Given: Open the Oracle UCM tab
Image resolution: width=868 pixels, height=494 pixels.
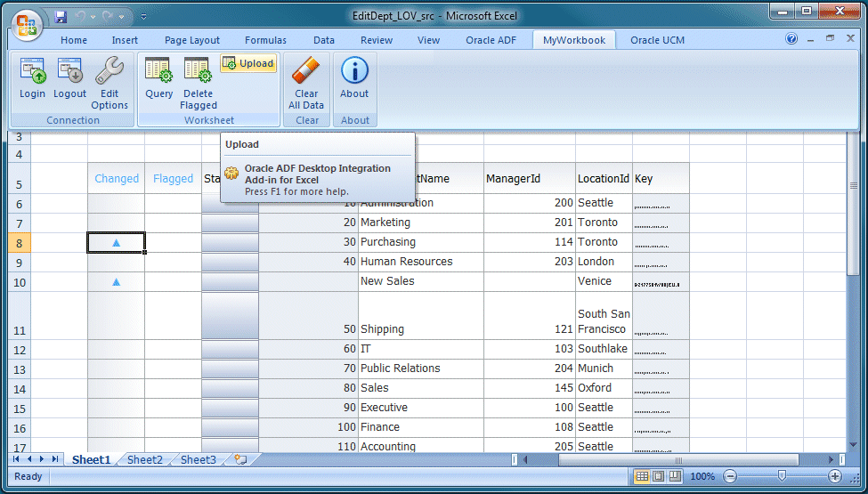Looking at the screenshot, I should [658, 40].
